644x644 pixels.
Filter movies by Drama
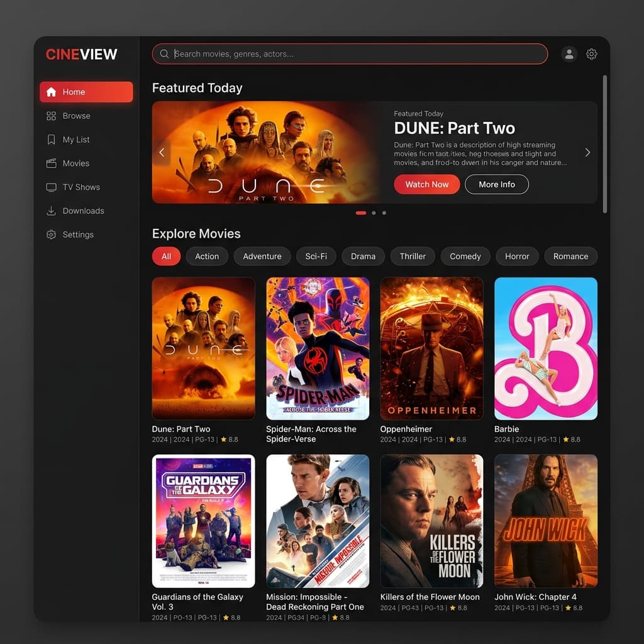363,257
